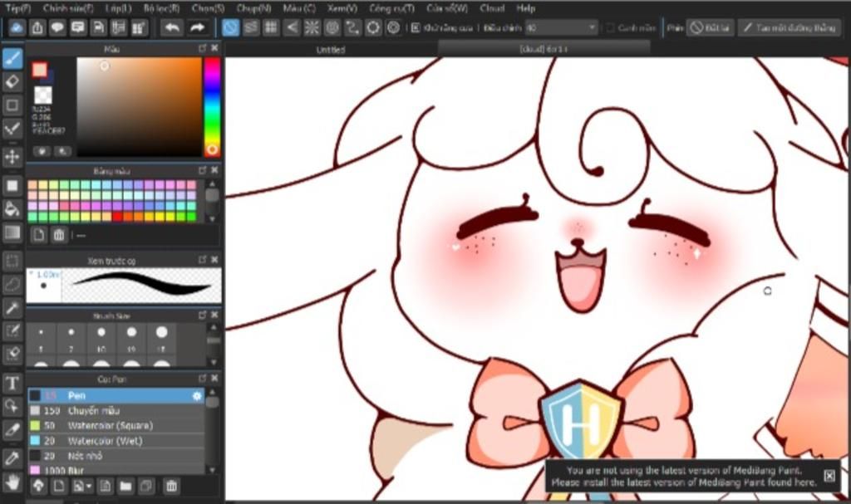Image resolution: width=851 pixels, height=504 pixels.
Task: Click the foreground color swatch
Action: click(x=39, y=70)
